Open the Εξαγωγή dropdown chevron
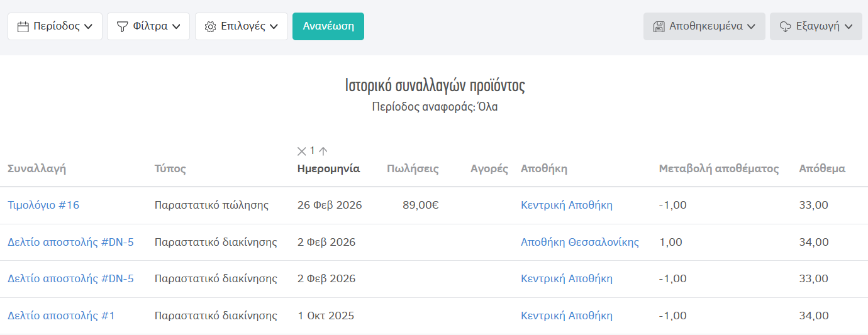Screen dimensions: 868x335 [849, 26]
